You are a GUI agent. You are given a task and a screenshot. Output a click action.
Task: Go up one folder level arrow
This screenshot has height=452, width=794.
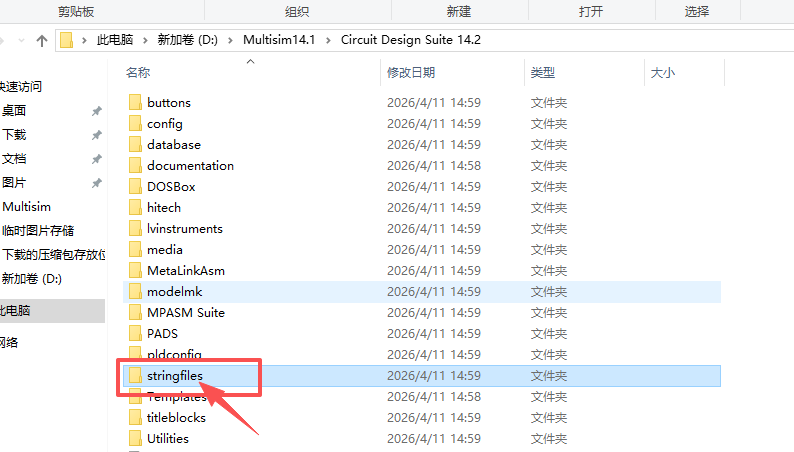42,40
